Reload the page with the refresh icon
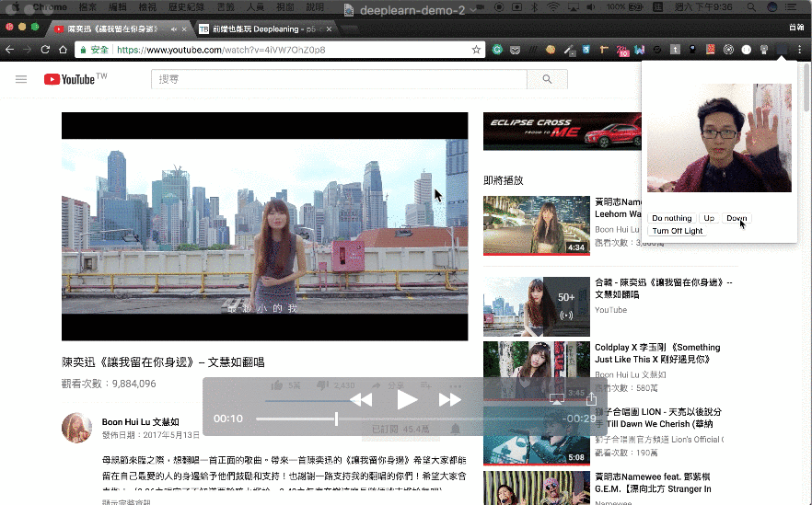 coord(45,50)
